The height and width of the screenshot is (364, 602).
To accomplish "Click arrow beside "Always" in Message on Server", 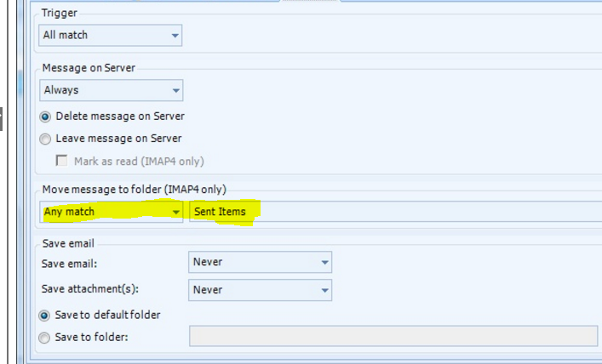I will [175, 90].
